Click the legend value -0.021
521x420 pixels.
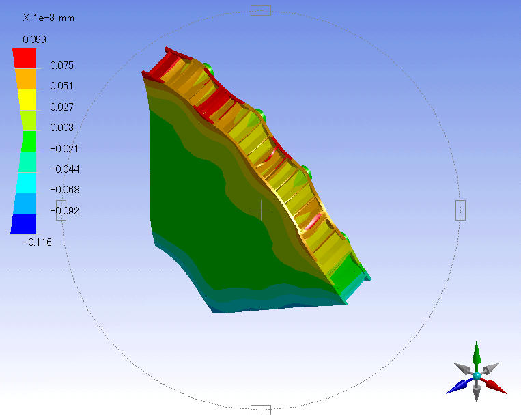pos(64,148)
